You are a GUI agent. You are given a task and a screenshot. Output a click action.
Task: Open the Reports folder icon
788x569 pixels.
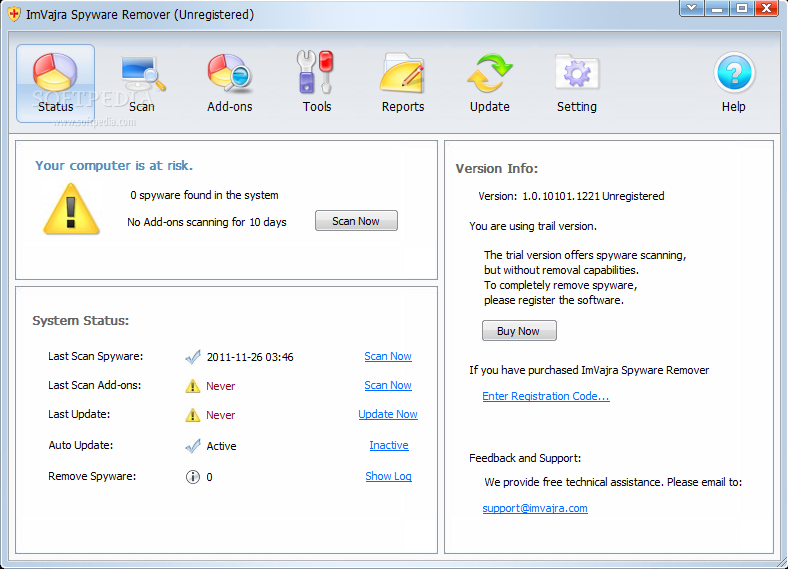pos(403,73)
